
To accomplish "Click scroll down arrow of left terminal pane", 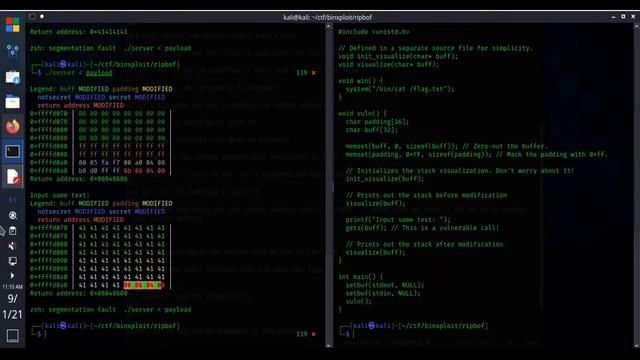I will point(329,345).
